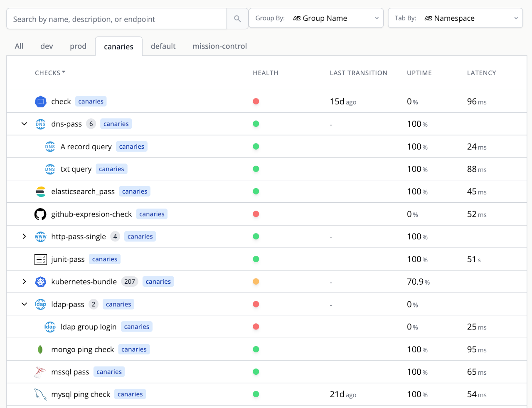
Task: Click the canaries badge on mysql ping check
Action: click(130, 394)
